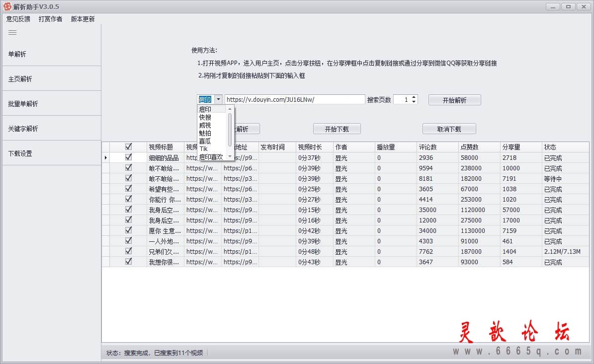This screenshot has width=594, height=364.
Task: Click the 发布时间 column header
Action: point(277,147)
